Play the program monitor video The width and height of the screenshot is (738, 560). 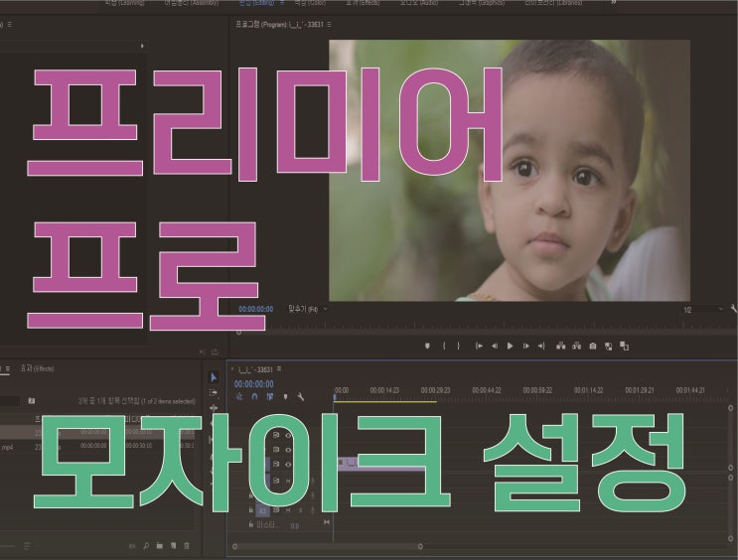click(510, 346)
